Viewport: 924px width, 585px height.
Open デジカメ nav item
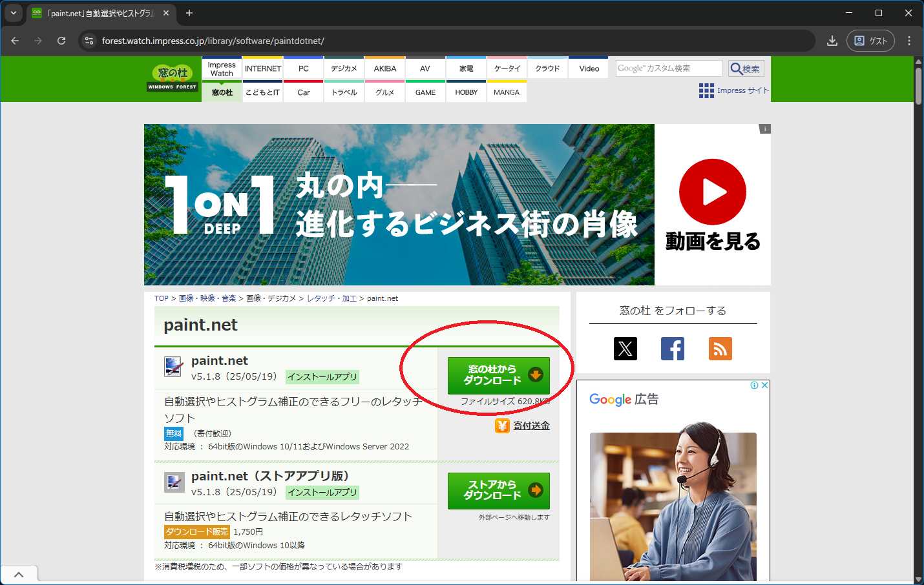[344, 68]
